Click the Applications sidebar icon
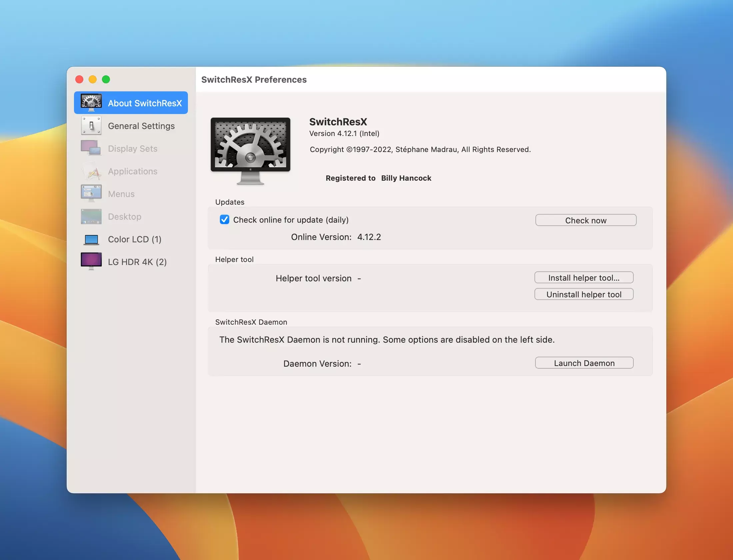733x560 pixels. [x=91, y=171]
